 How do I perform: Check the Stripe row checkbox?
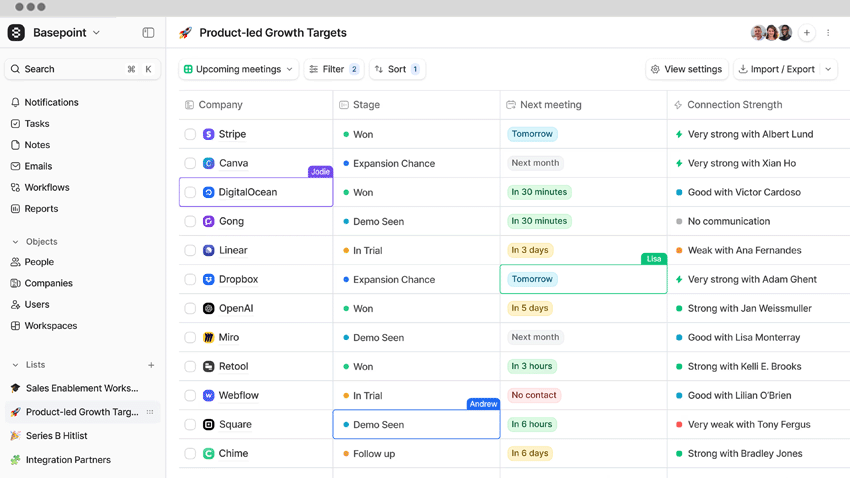click(190, 134)
